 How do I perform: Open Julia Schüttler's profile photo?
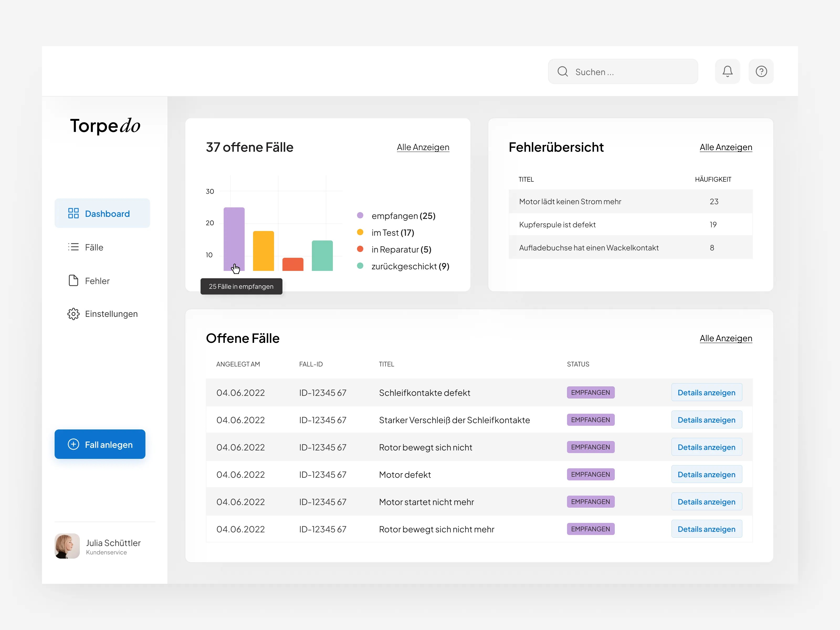[67, 546]
